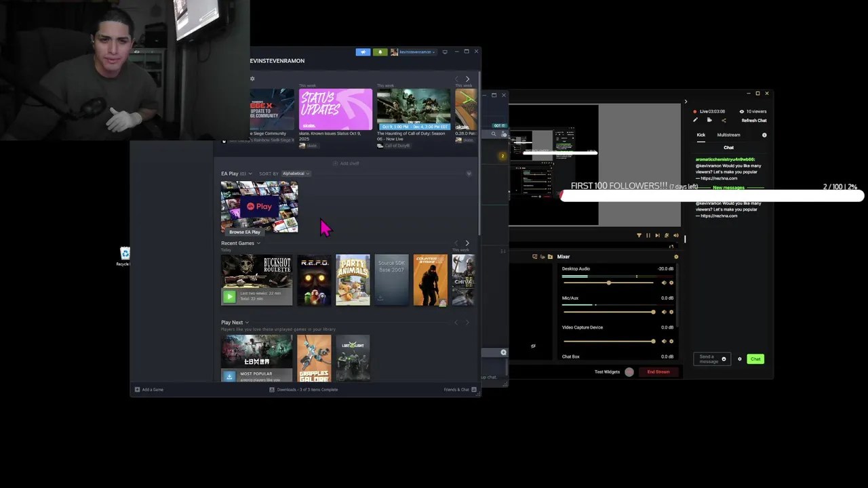868x488 pixels.
Task: Switch to the Multistream tab
Action: pos(729,135)
